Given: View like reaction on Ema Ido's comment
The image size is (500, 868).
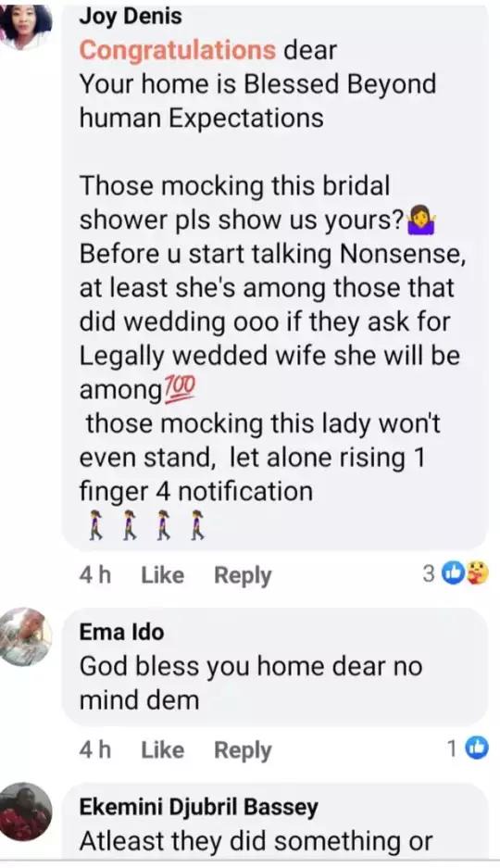Looking at the screenshot, I should 478,748.
